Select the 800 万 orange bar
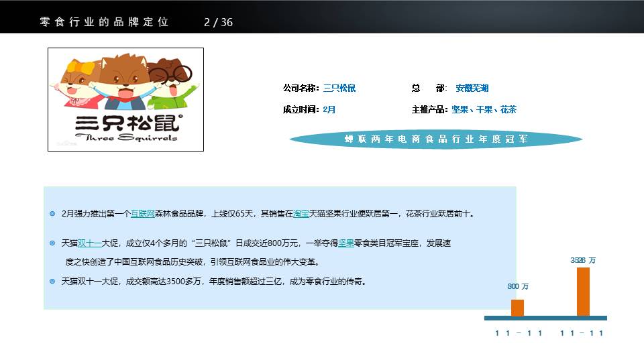 517,308
